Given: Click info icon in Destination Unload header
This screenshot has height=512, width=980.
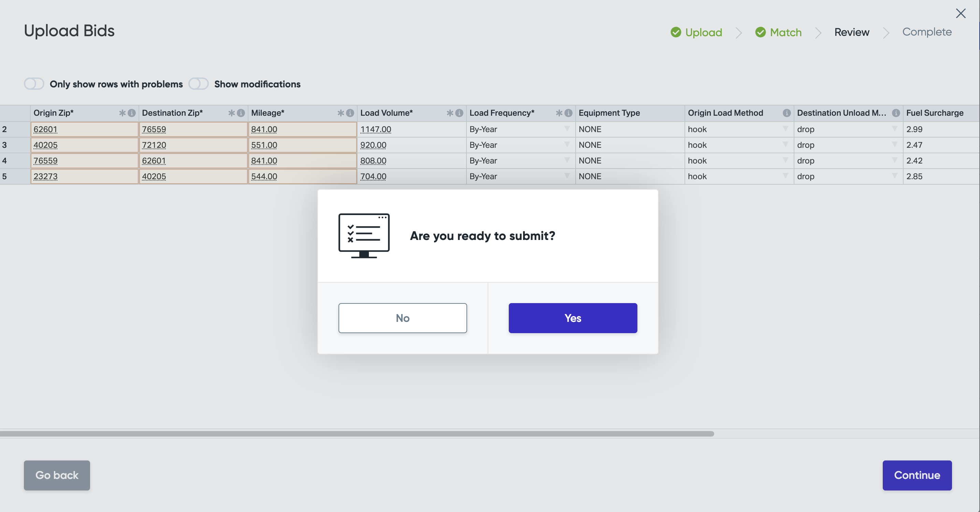Looking at the screenshot, I should coord(896,113).
